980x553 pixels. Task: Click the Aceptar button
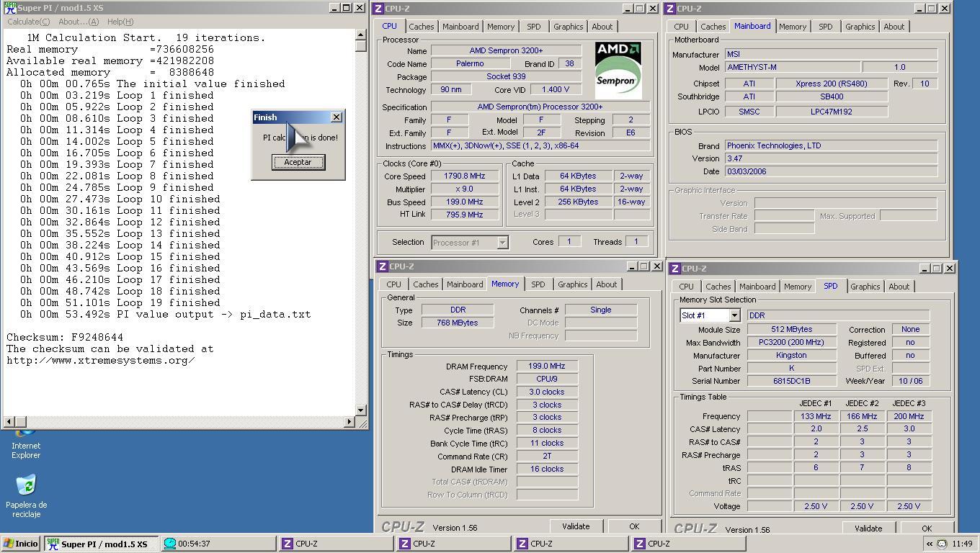[298, 162]
